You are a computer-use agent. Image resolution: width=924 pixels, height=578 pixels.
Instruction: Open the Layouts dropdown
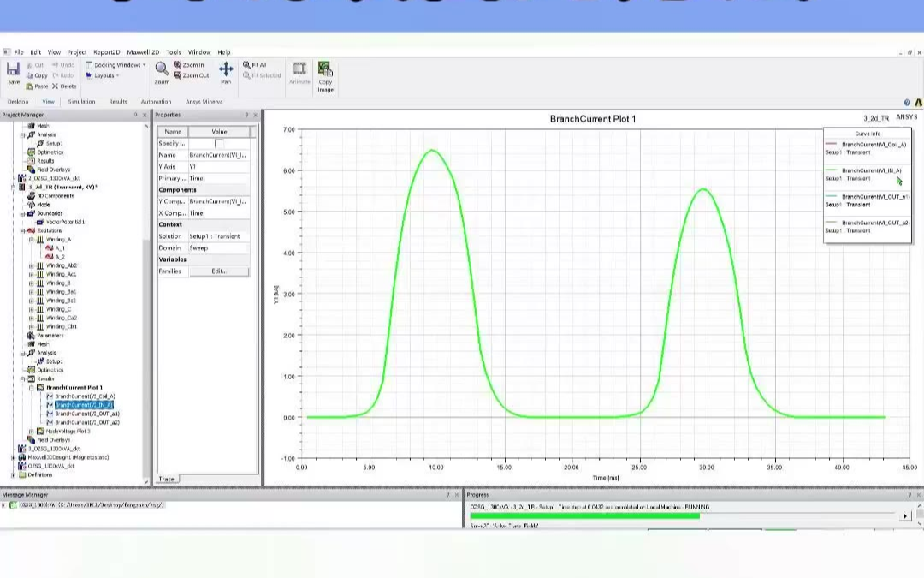[104, 75]
